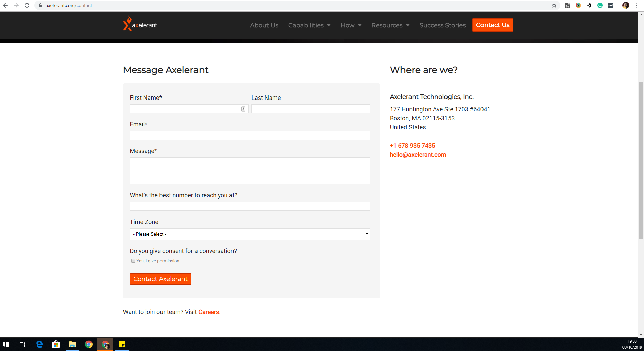The width and height of the screenshot is (644, 351).
Task: Click the Grammarly extension icon
Action: point(600,5)
